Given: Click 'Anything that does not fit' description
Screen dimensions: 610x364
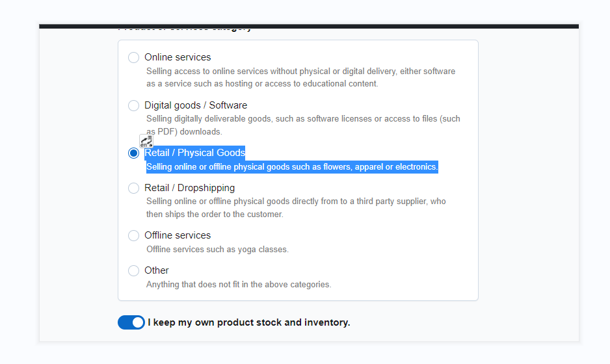Looking at the screenshot, I should click(x=239, y=284).
